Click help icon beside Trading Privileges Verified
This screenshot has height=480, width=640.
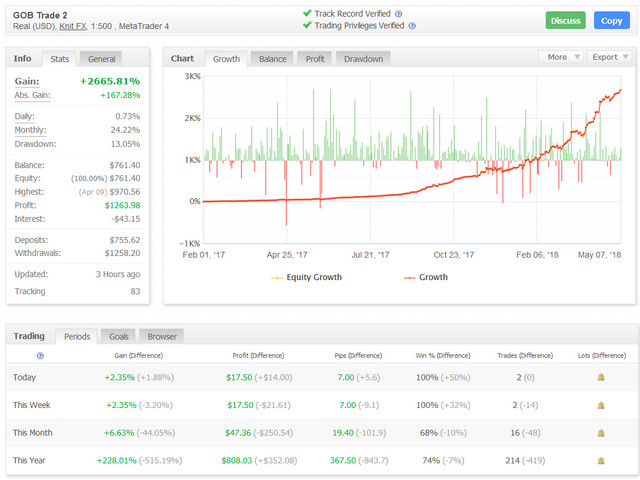pos(412,27)
